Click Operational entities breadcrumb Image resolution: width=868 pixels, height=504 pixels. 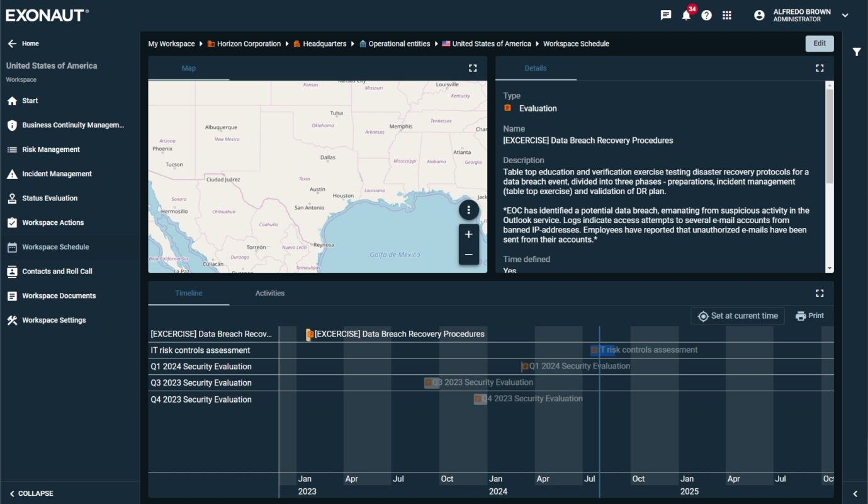395,43
